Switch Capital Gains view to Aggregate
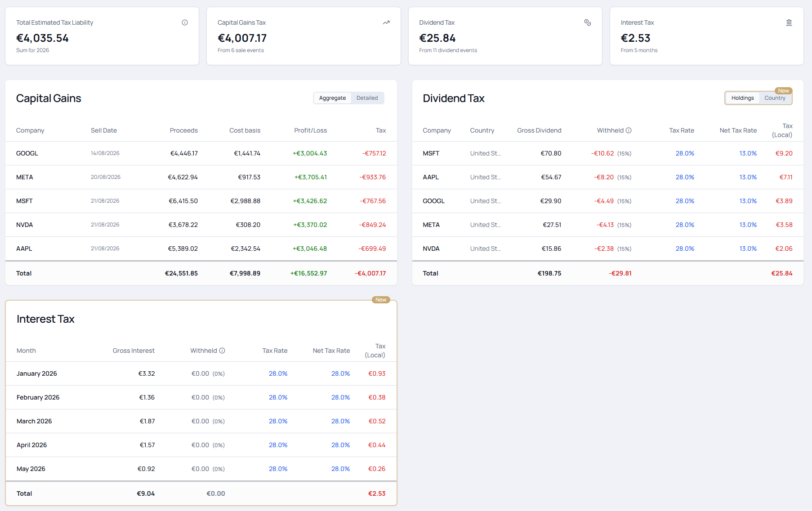The width and height of the screenshot is (812, 511). pos(332,98)
